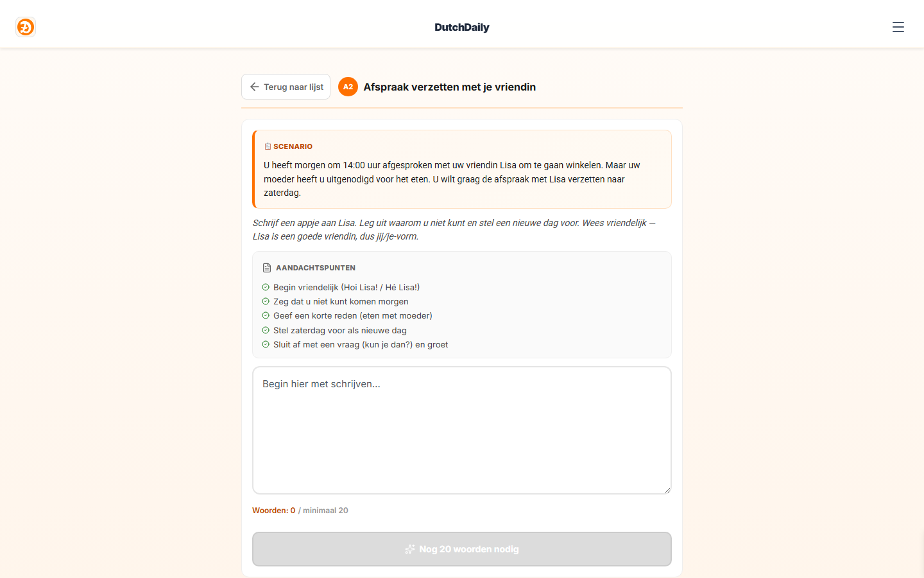924x578 pixels.
Task: Click the scenario description text box
Action: pos(462,170)
